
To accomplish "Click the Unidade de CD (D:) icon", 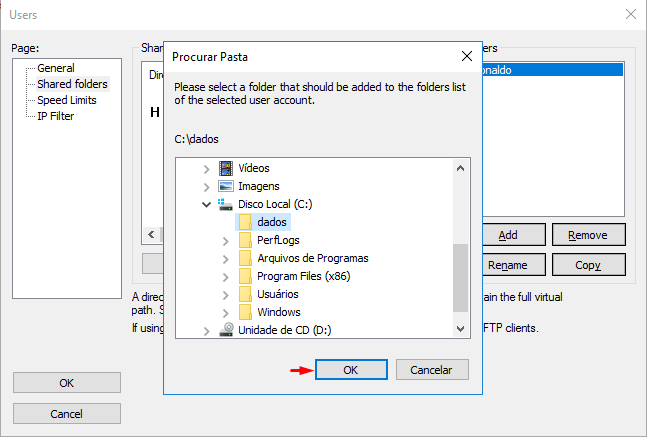I will tap(226, 329).
